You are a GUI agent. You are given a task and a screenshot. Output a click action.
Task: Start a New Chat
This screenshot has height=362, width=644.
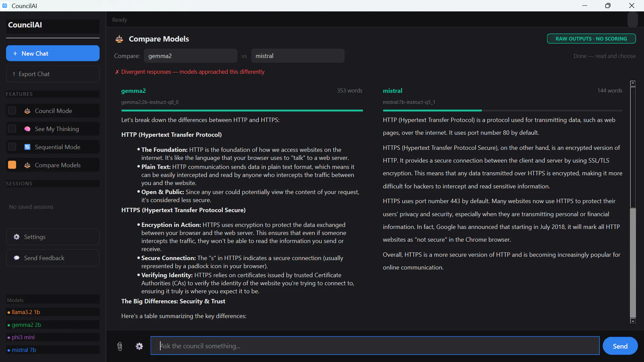pyautogui.click(x=53, y=54)
